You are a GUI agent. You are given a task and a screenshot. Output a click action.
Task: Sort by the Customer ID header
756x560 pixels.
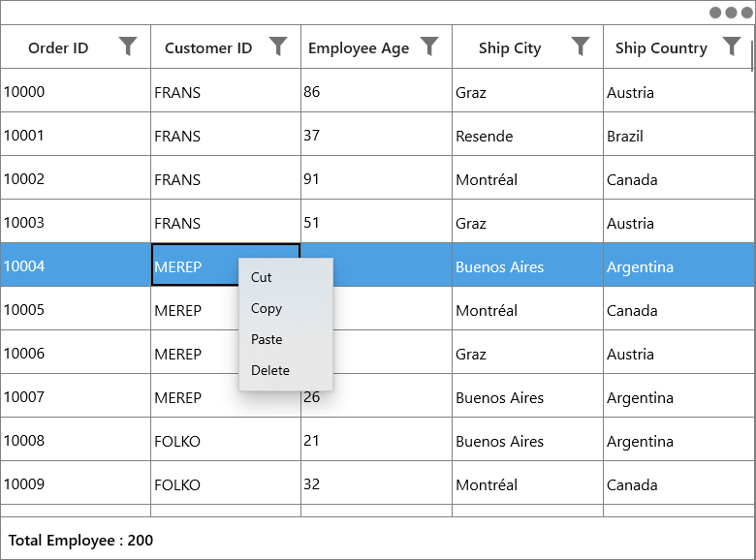[208, 47]
